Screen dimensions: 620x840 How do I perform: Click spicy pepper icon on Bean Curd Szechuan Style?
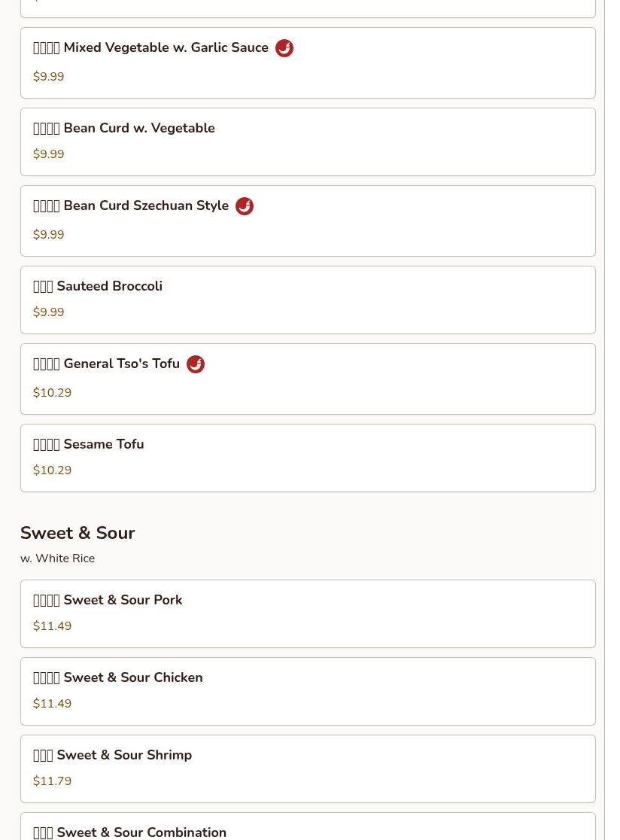pyautogui.click(x=245, y=206)
